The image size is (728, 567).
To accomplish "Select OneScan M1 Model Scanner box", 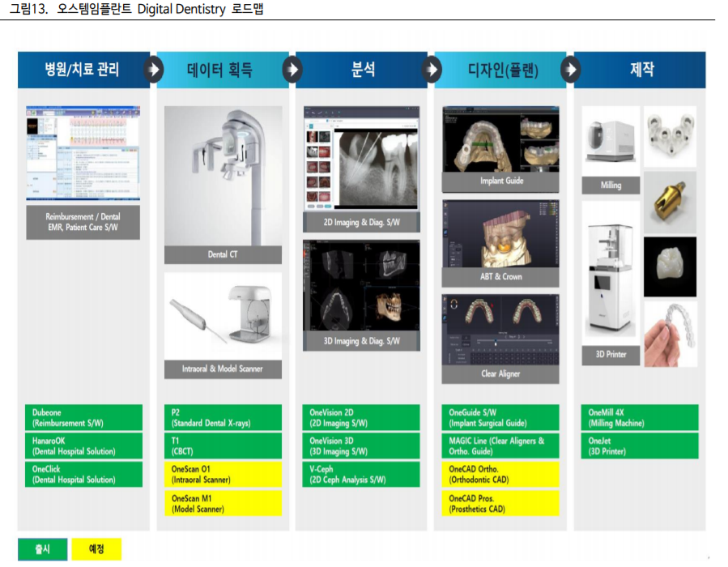I will pyautogui.click(x=223, y=503).
